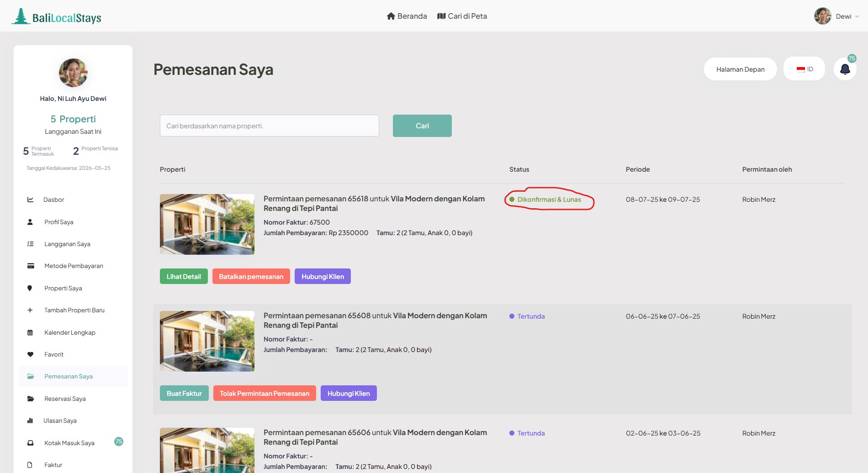Click Hubungi Klien for booking 65608

(349, 393)
